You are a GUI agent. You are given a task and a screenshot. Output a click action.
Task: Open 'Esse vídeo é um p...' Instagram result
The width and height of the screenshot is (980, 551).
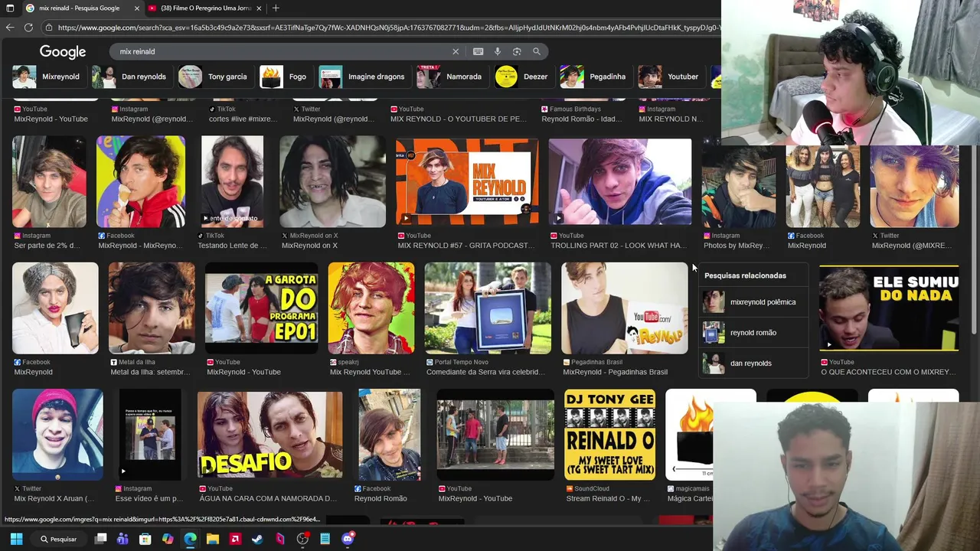pyautogui.click(x=150, y=435)
